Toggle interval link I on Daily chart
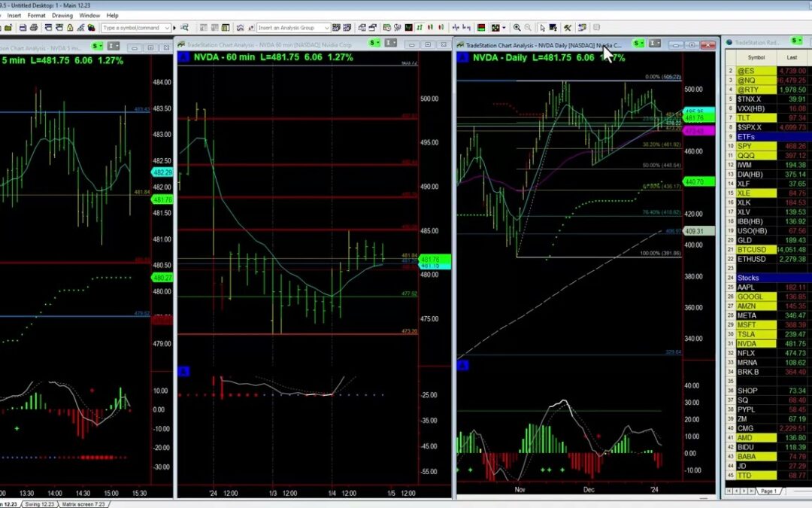 pos(655,44)
